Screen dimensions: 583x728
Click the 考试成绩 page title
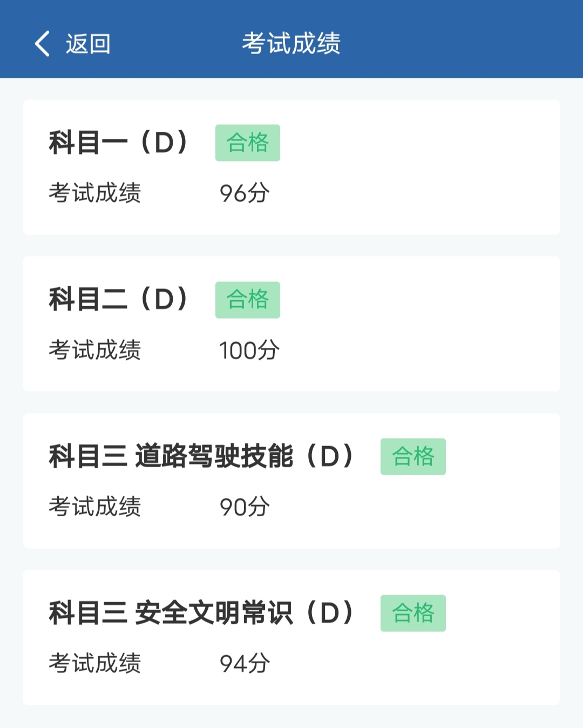click(291, 43)
